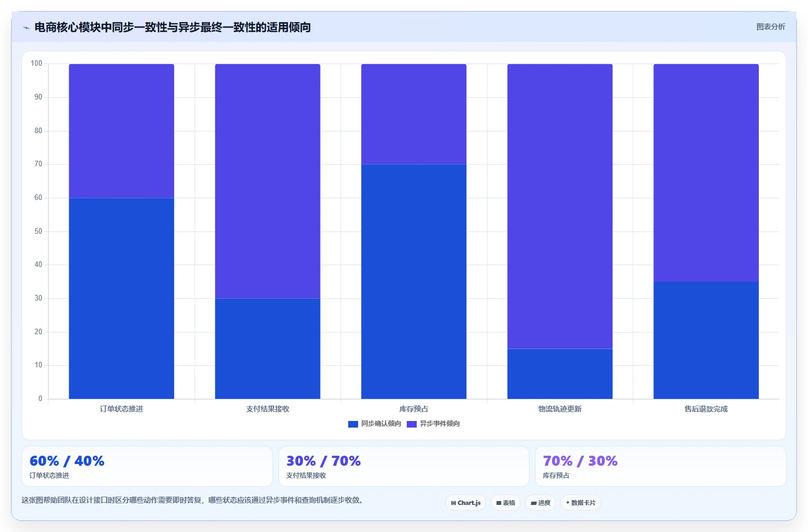Click the purple async bar for 售后退款完成
The height and width of the screenshot is (532, 808).
706,173
